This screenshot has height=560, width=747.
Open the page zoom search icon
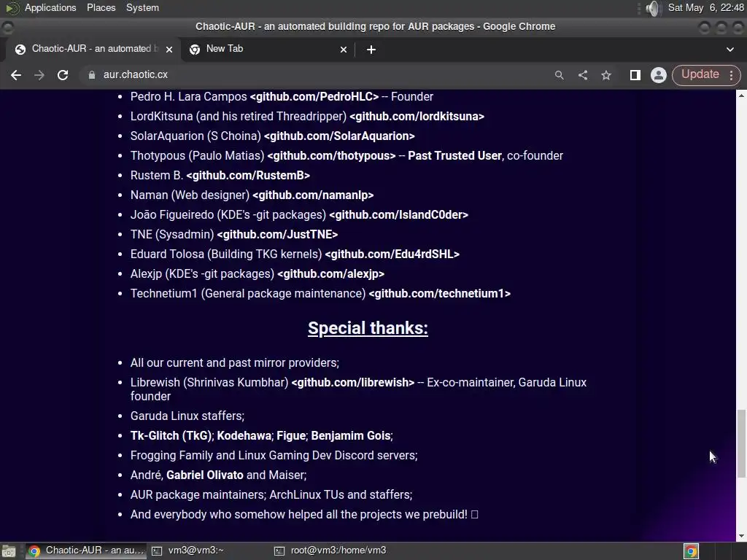pos(560,75)
